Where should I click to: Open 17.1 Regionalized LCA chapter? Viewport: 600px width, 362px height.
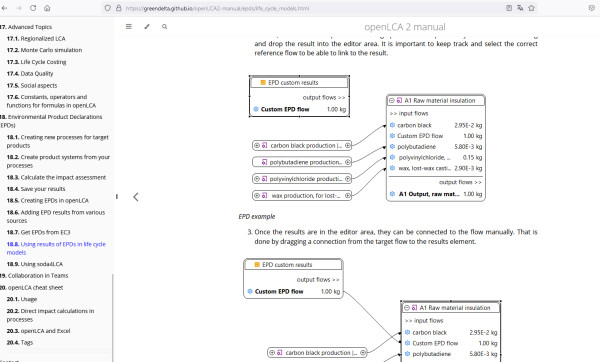(36, 38)
